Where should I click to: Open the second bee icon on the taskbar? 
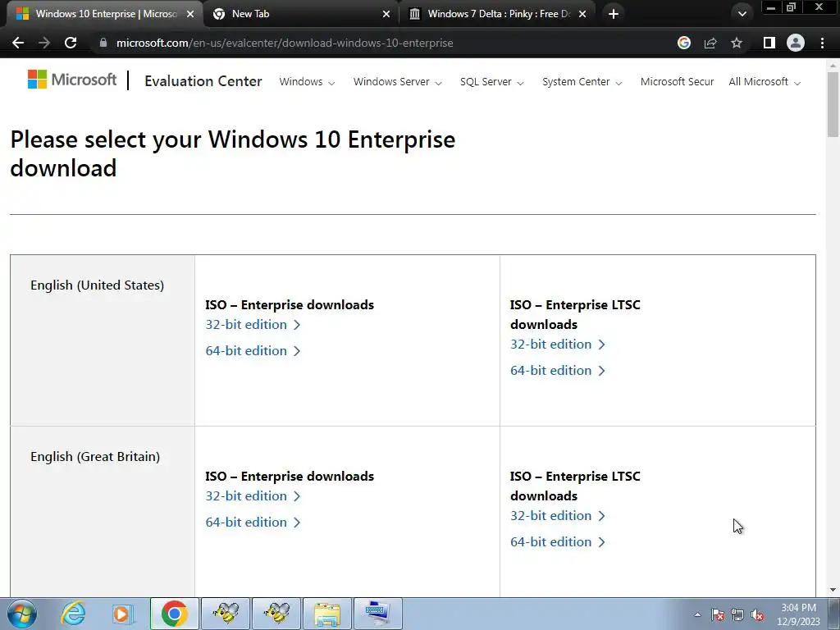(x=277, y=614)
